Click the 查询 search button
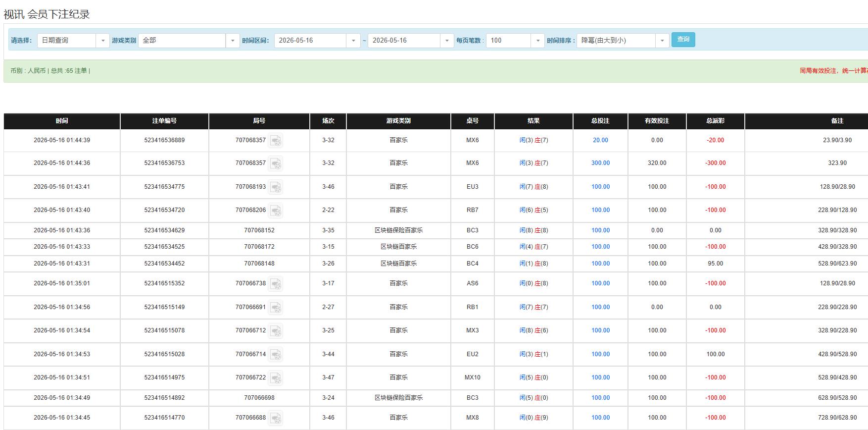The width and height of the screenshot is (868, 430). [683, 40]
